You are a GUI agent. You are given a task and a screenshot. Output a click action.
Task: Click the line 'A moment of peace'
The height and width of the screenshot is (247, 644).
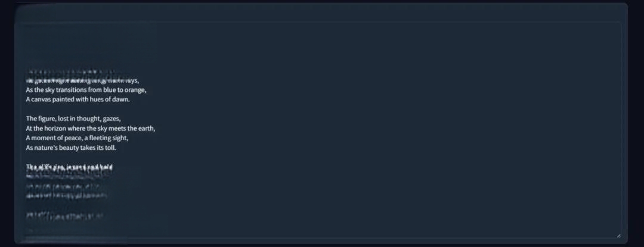77,138
